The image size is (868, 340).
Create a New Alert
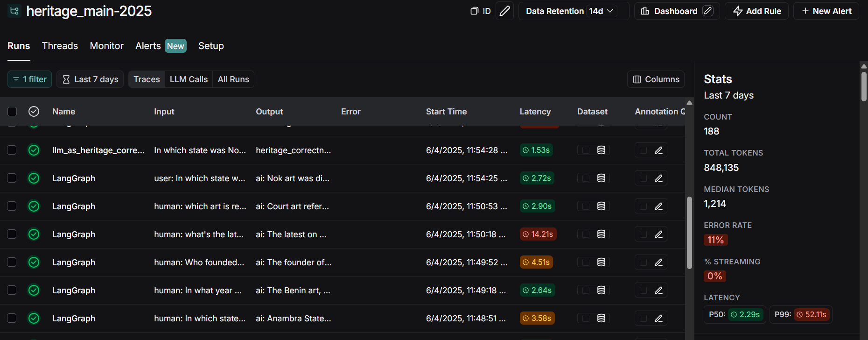[826, 11]
